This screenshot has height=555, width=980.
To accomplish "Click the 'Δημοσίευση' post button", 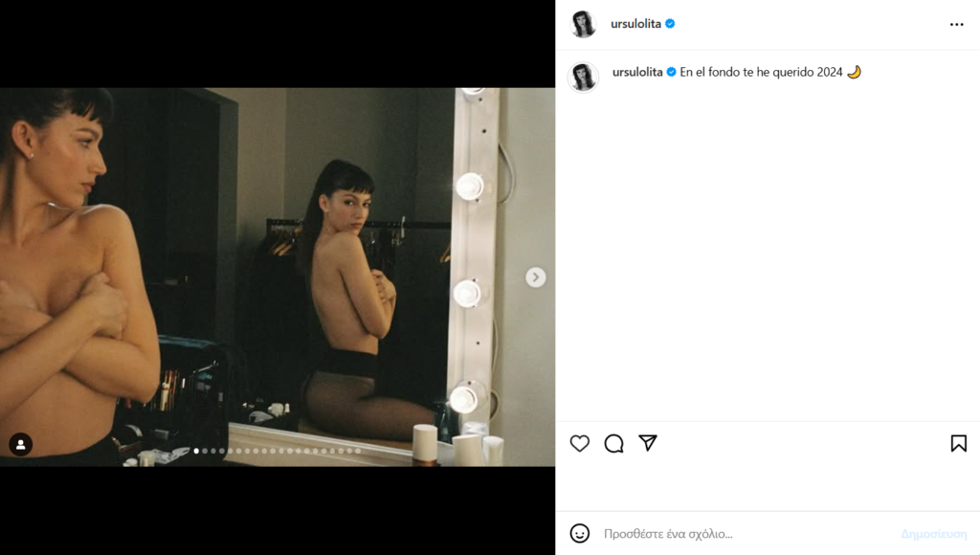I will coord(933,534).
